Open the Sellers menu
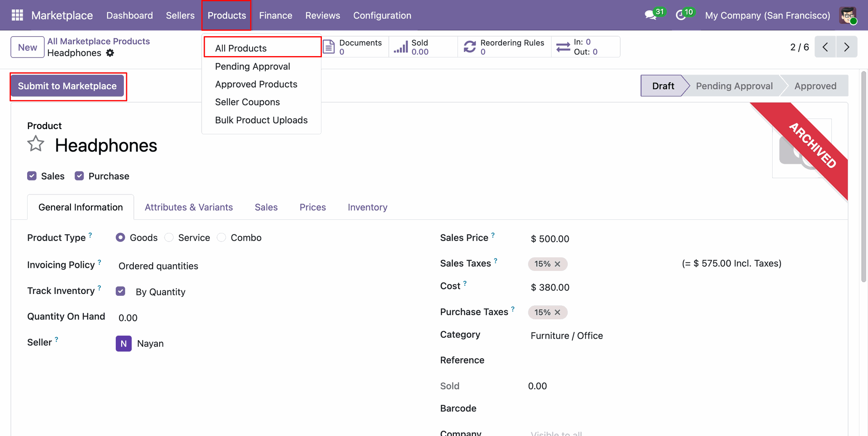 [x=180, y=15]
